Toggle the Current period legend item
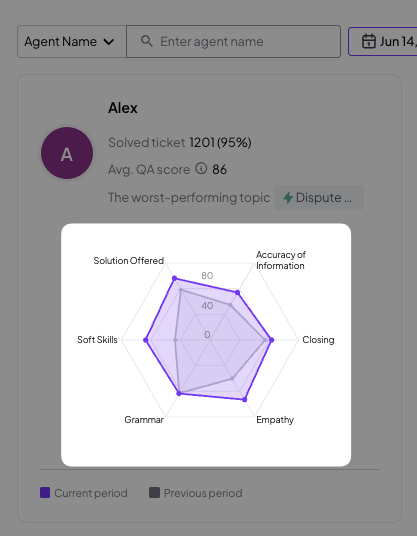The image size is (417, 536). point(84,493)
